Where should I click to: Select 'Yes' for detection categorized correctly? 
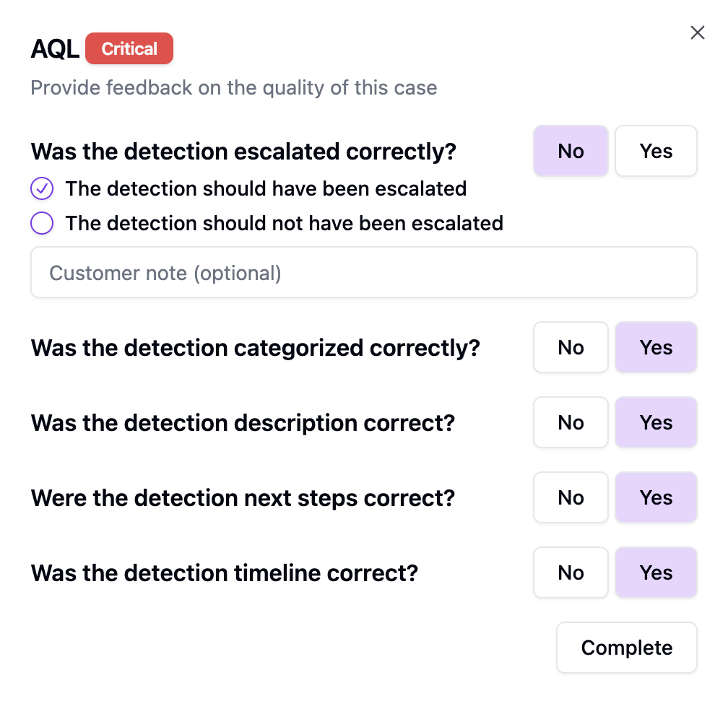point(656,347)
